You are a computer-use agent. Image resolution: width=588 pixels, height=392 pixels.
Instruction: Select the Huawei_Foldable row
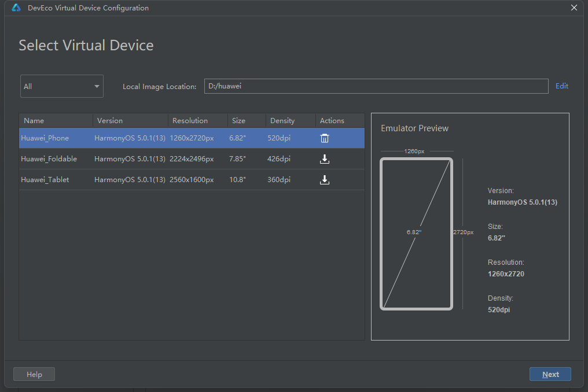click(192, 159)
